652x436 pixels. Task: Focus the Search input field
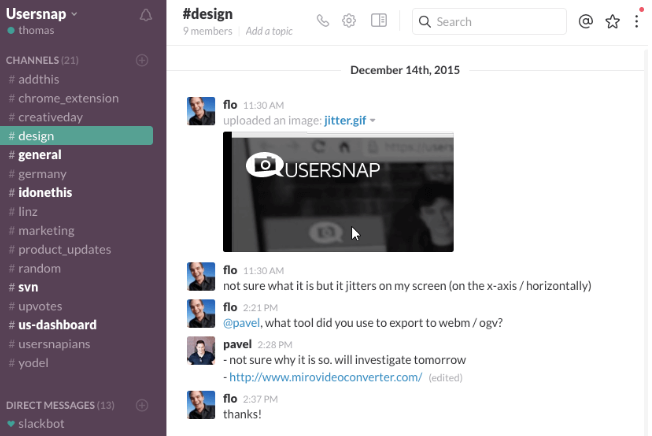(489, 22)
